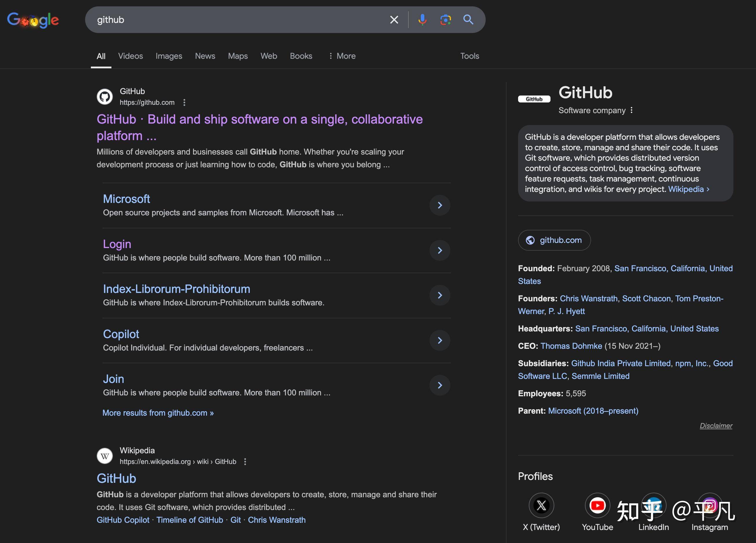The width and height of the screenshot is (756, 543).
Task: Open npm, Inc. subsidiary link
Action: click(692, 363)
